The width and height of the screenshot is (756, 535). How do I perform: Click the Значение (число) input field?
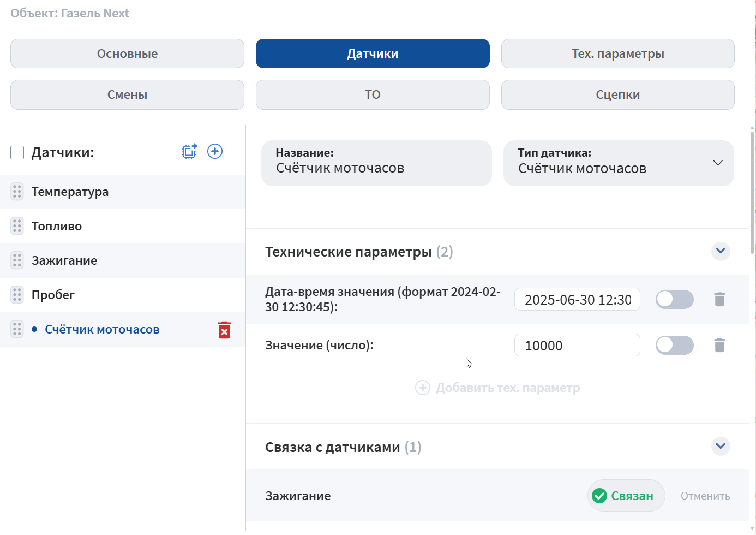(x=577, y=345)
